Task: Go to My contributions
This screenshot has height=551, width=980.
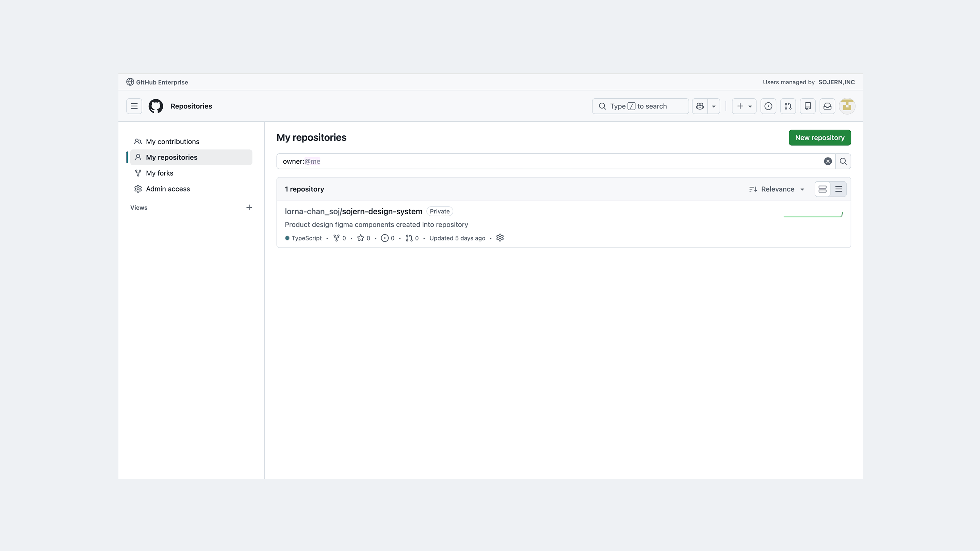Action: point(172,141)
